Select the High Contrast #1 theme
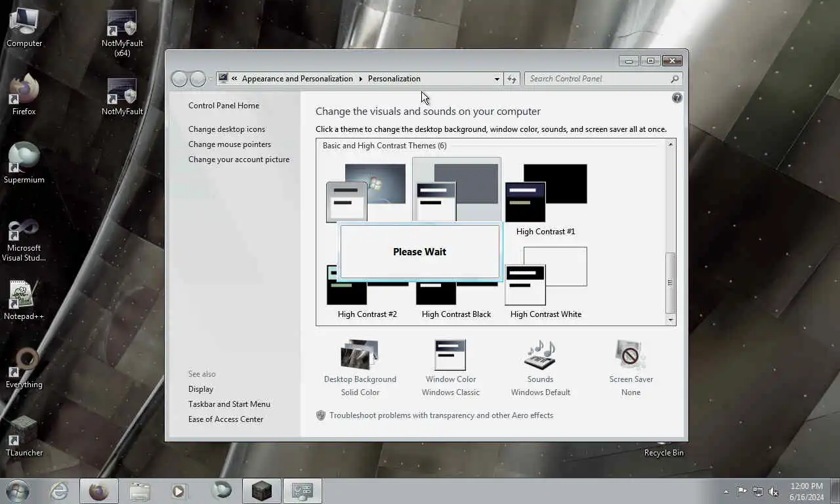 [545, 200]
